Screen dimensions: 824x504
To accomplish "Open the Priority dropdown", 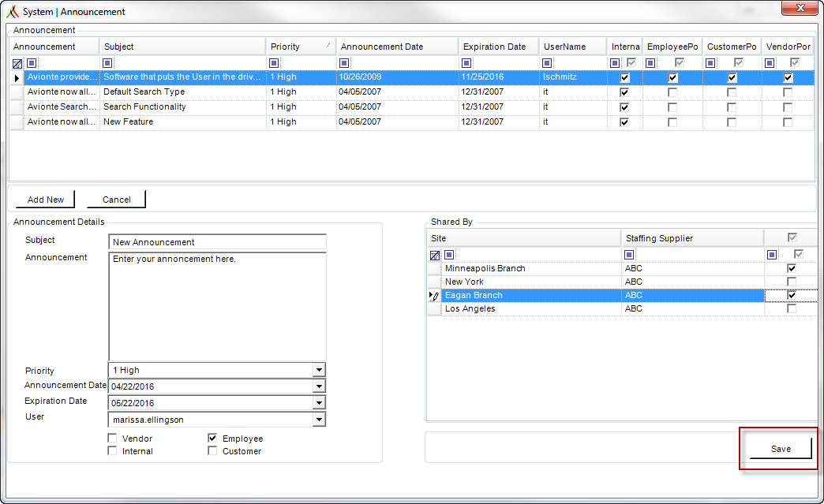I will point(319,370).
